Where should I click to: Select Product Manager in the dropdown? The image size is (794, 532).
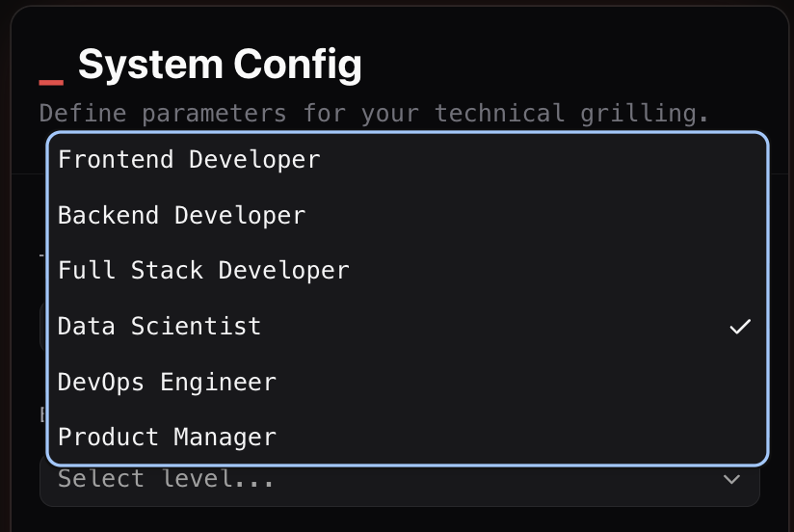[x=408, y=438]
